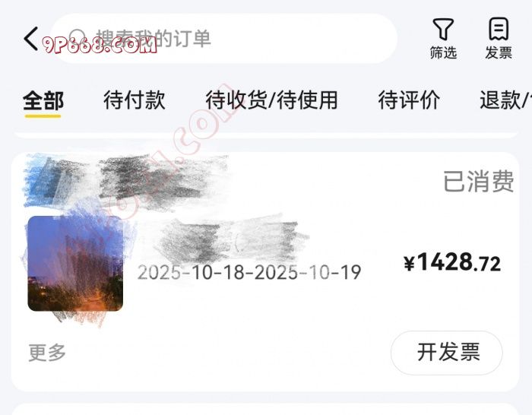Open the order's hotel thumbnail image

point(75,263)
